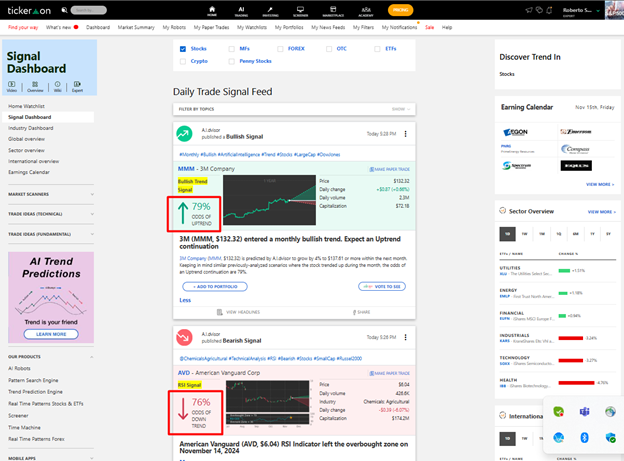This screenshot has height=461, width=624.
Task: Click Vote to See button
Action: point(382,287)
